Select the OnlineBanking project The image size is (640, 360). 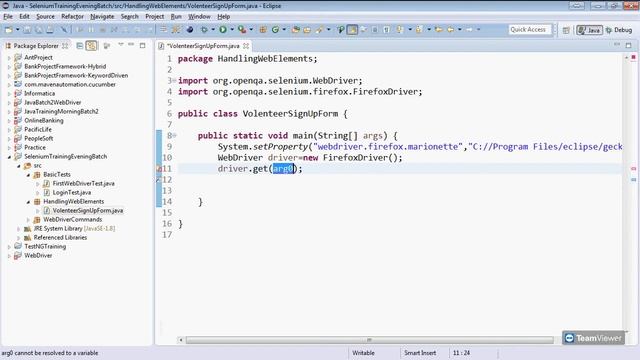(x=44, y=120)
